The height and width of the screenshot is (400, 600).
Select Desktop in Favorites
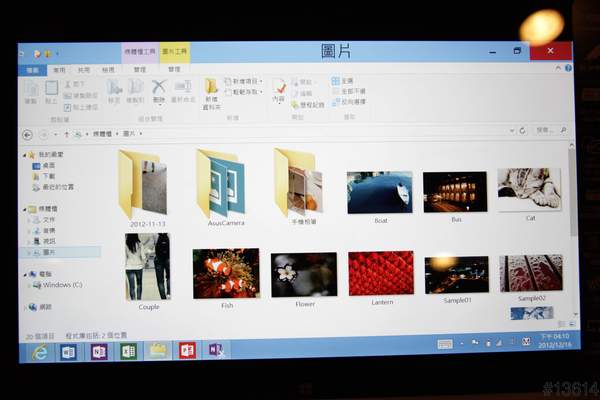click(x=44, y=165)
